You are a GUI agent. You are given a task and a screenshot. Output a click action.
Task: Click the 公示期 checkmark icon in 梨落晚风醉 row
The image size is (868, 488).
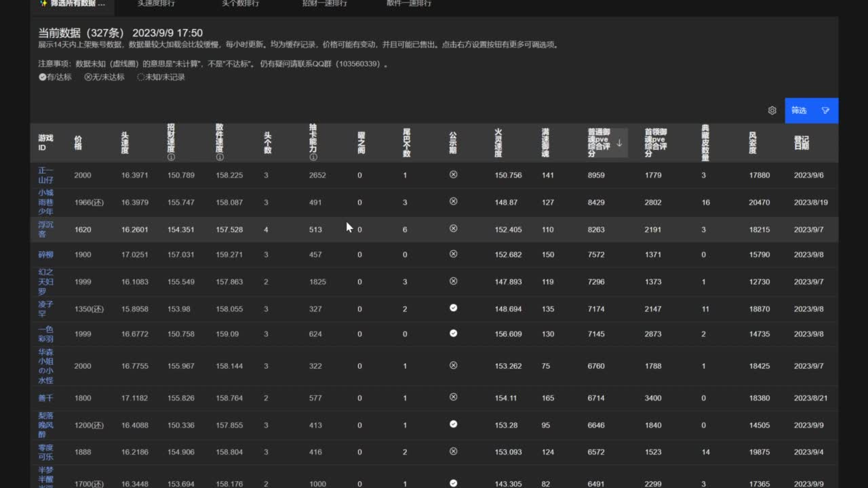(x=454, y=424)
